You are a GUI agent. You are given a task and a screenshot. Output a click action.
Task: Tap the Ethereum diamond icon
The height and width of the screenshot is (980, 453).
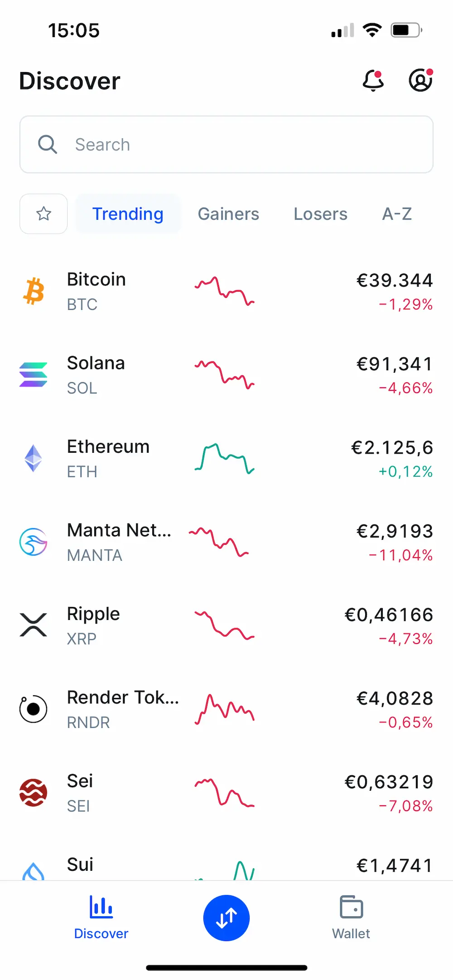point(34,458)
